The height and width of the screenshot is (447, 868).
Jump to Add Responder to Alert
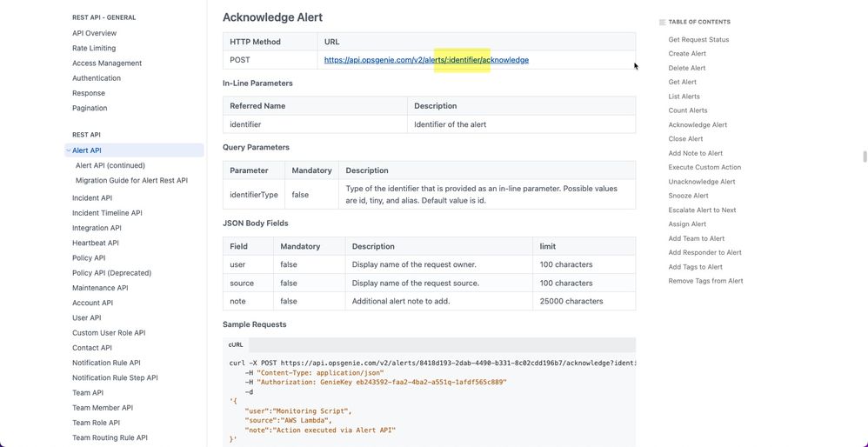(x=705, y=252)
